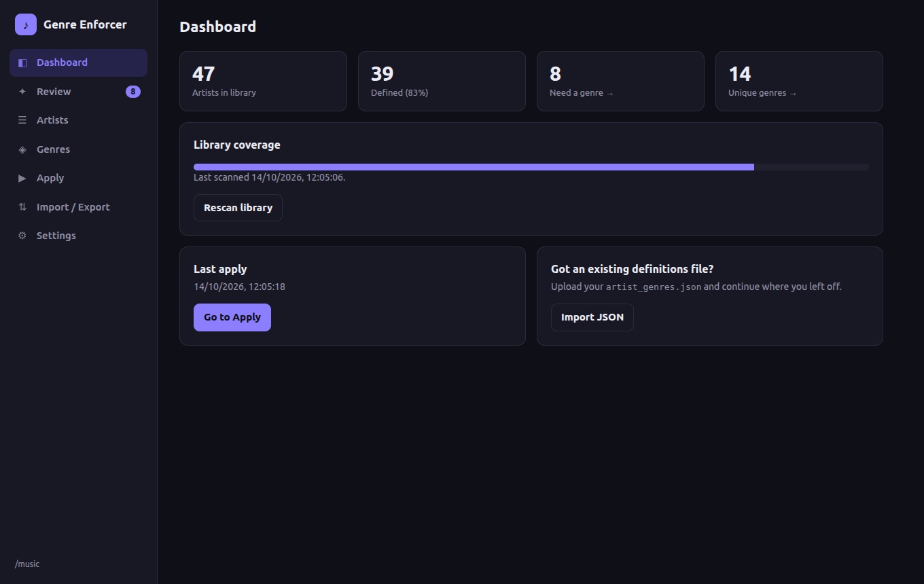The image size is (924, 584).
Task: Click the 47 Artists in library card
Action: point(263,81)
